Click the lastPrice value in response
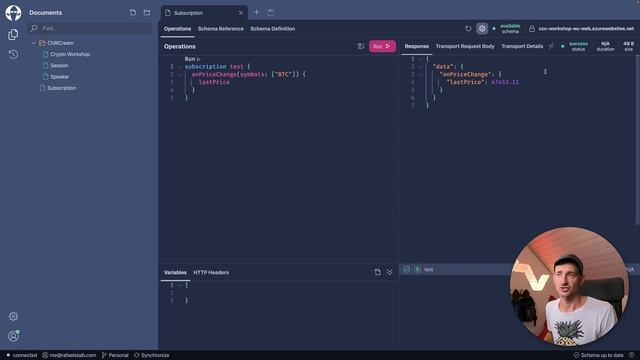This screenshot has width=640, height=360. [505, 82]
